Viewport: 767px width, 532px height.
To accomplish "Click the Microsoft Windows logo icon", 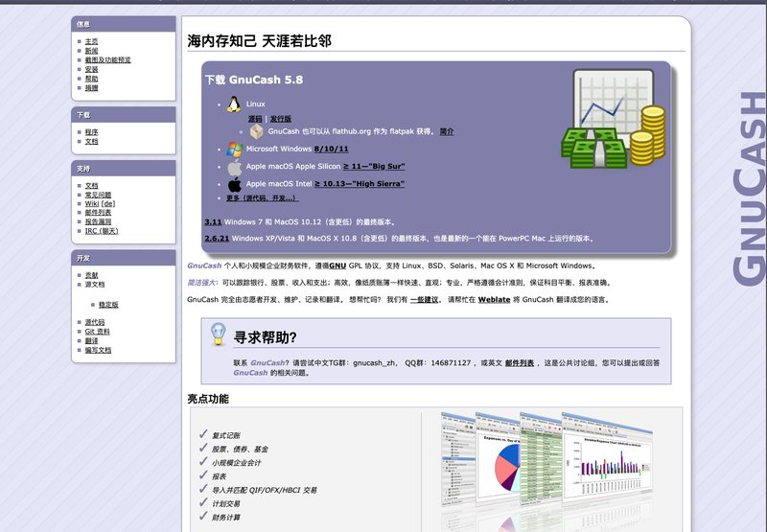I will click(x=234, y=149).
